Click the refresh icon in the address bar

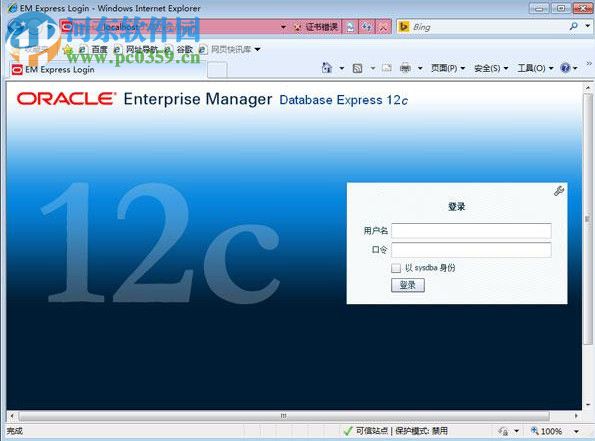(x=367, y=27)
